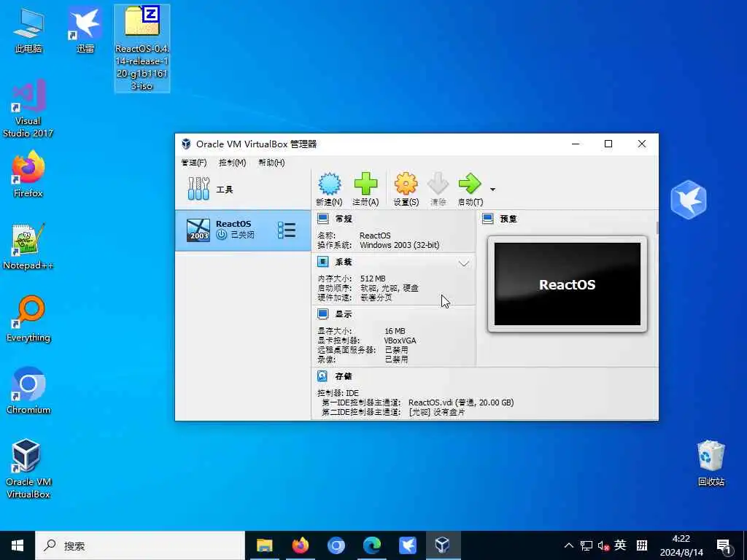This screenshot has height=560, width=747.
Task: Open Firefox from the taskbar
Action: click(x=300, y=545)
